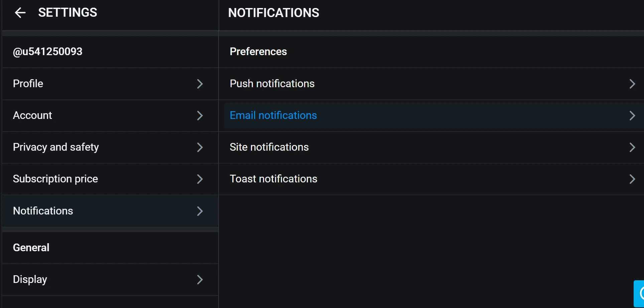Select Toast notifications label
The width and height of the screenshot is (644, 308).
point(273,179)
